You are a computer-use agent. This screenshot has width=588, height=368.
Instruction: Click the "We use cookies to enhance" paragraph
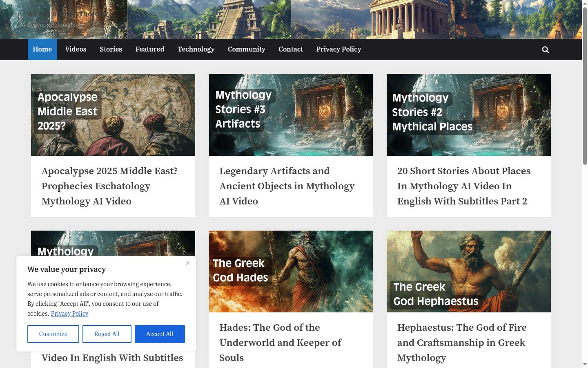tap(105, 299)
